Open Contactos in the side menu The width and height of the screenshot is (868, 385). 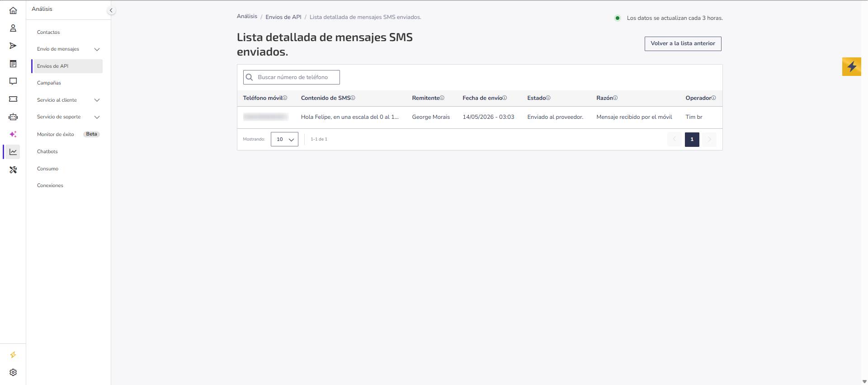[48, 32]
